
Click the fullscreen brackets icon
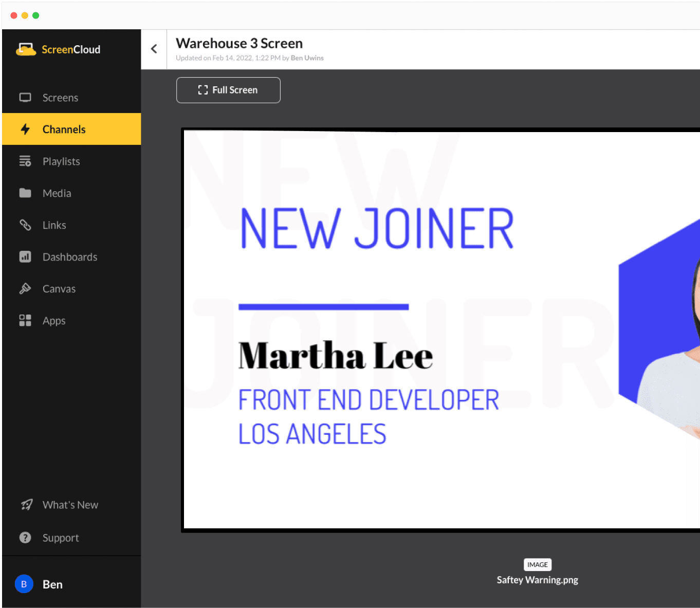click(203, 90)
